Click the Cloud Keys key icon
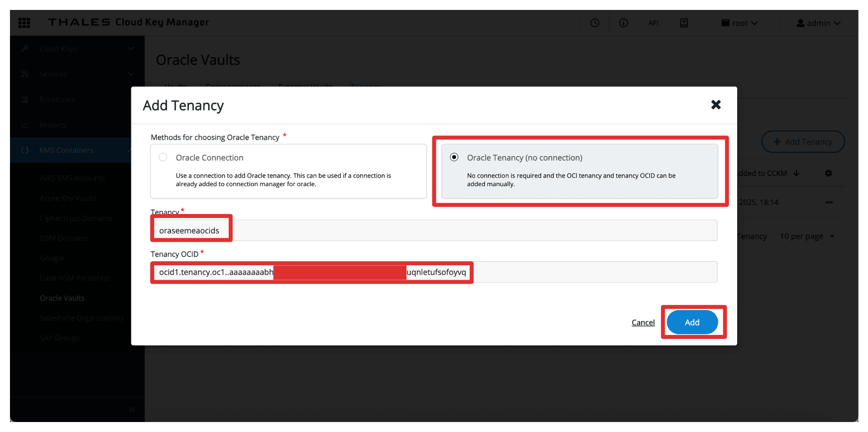Image resolution: width=868 pixels, height=432 pixels. (x=25, y=48)
